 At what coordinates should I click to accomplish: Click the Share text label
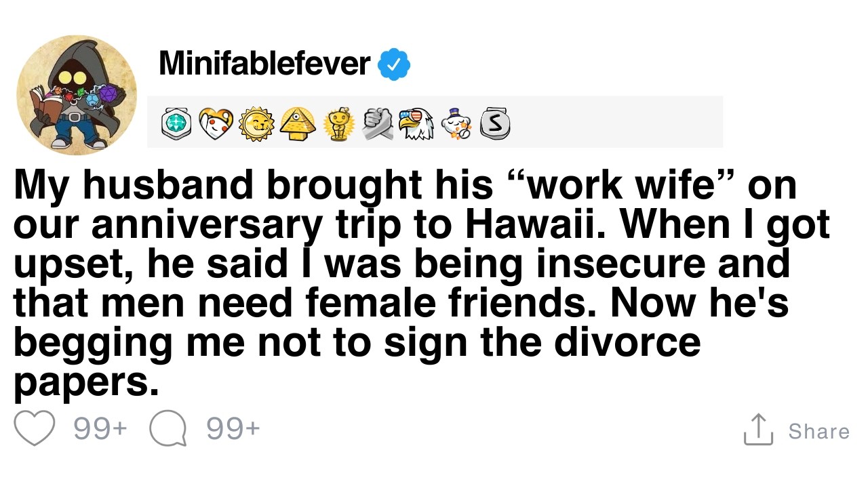[x=818, y=431]
